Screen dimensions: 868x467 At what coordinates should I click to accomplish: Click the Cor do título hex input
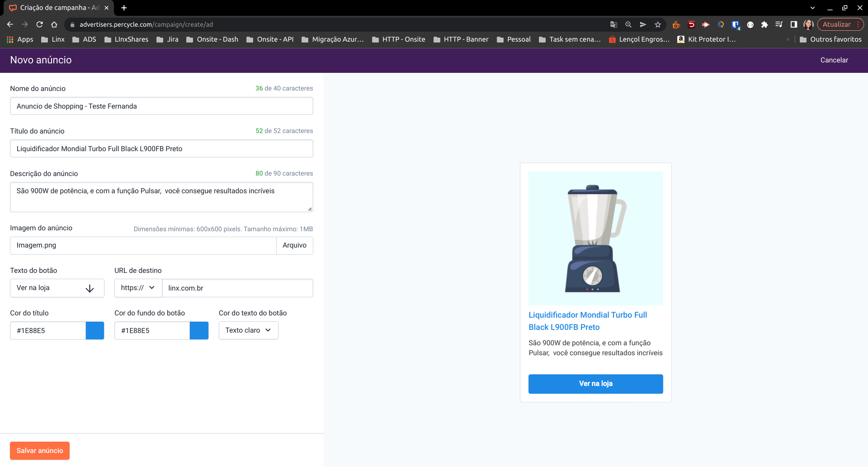(x=48, y=331)
